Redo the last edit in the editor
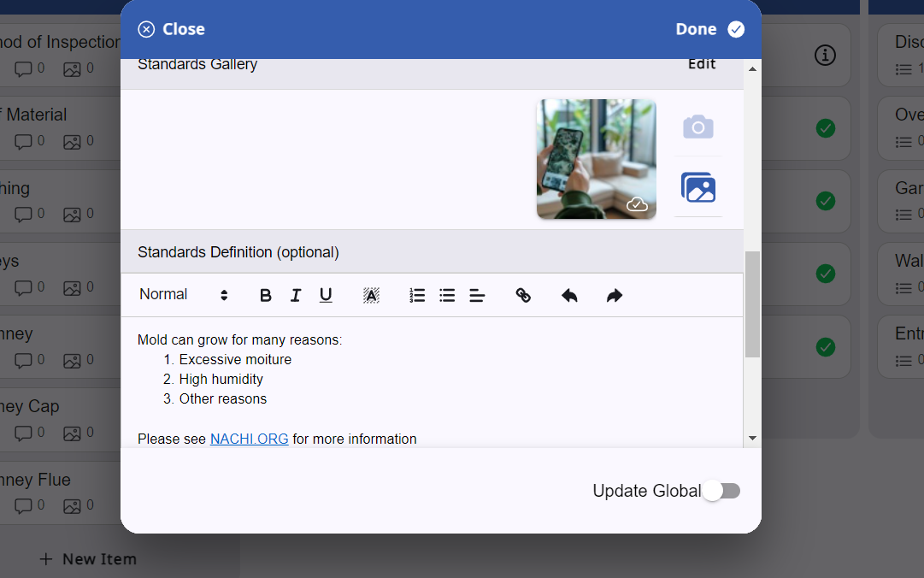 615,295
